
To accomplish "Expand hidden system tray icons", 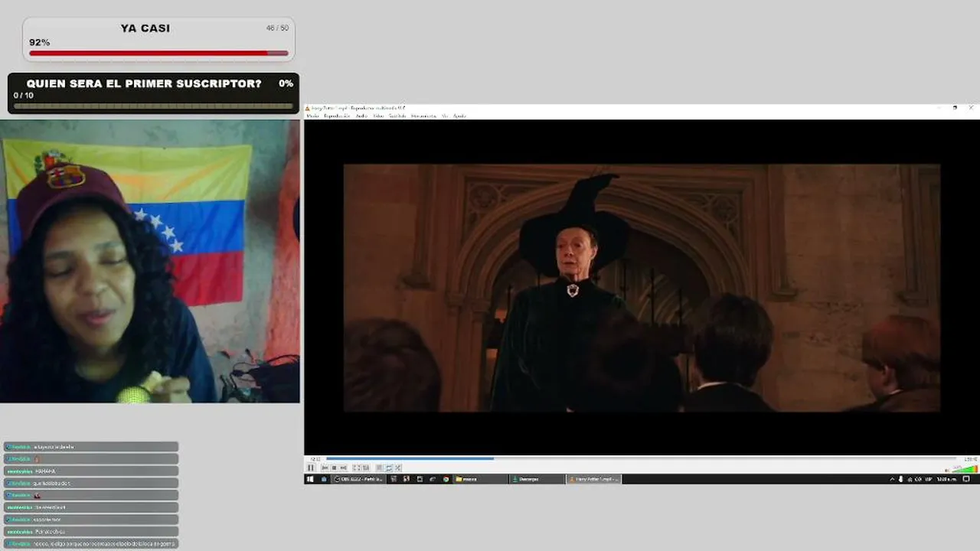I will (x=892, y=479).
